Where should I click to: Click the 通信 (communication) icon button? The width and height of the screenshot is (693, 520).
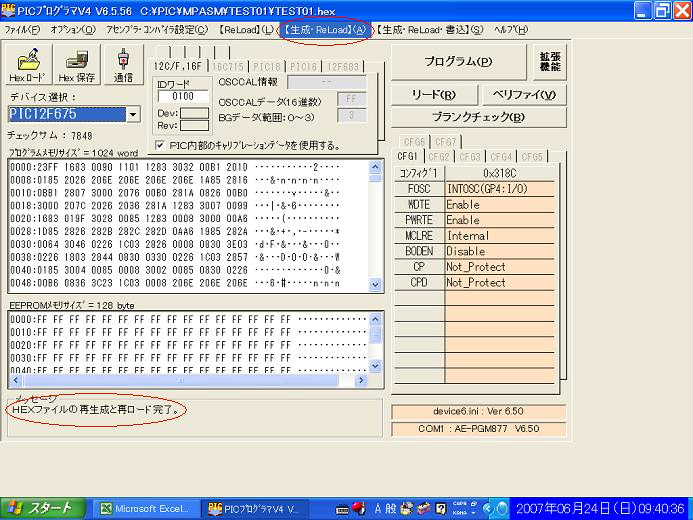coord(123,64)
